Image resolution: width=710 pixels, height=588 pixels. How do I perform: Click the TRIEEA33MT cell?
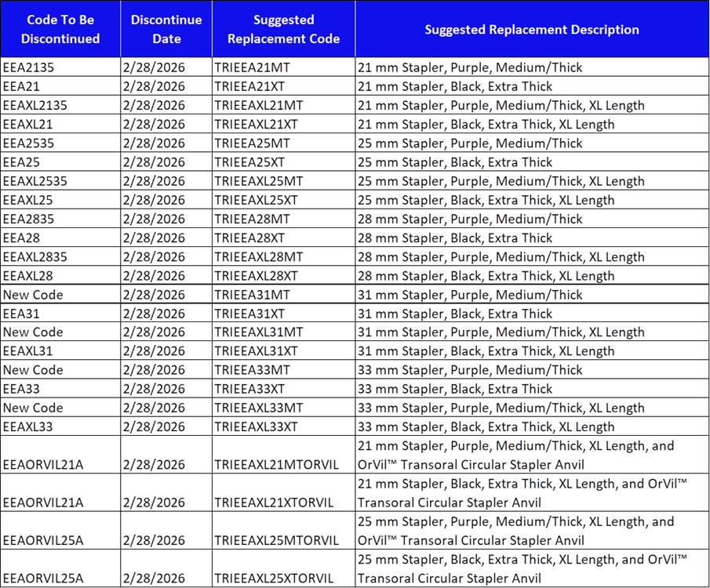(252, 370)
